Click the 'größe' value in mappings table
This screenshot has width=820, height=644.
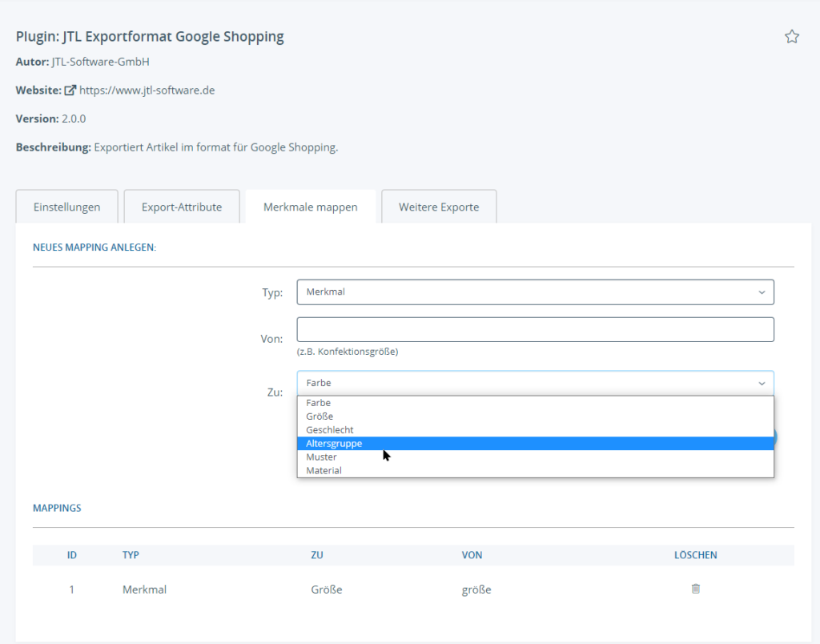(476, 590)
